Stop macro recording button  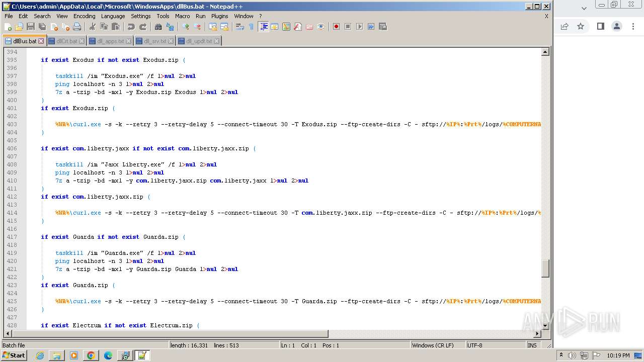point(348,27)
